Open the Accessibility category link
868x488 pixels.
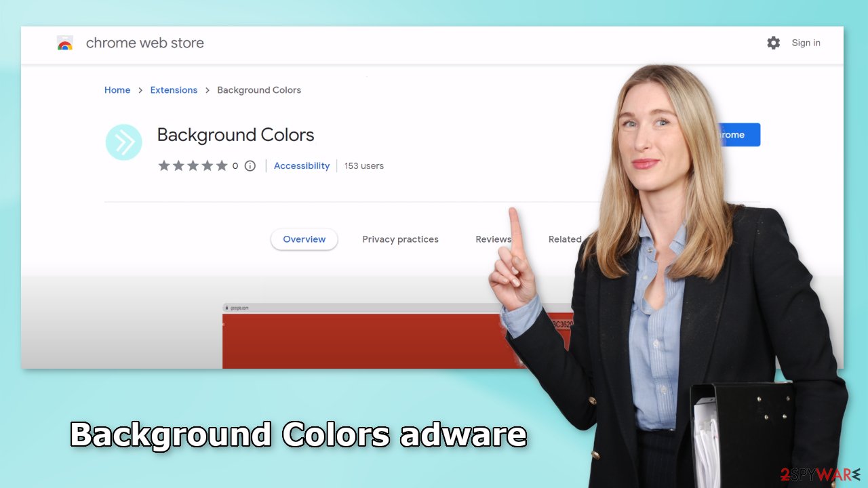tap(302, 165)
